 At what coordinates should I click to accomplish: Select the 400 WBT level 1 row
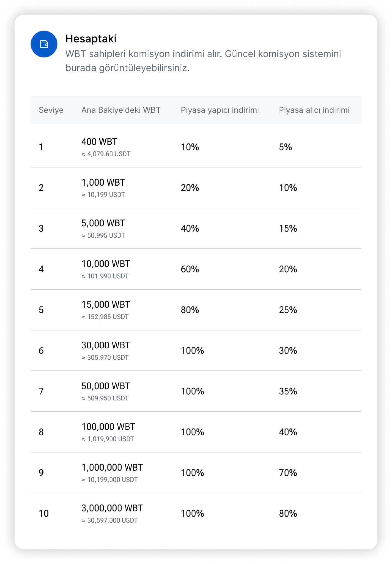(x=196, y=147)
